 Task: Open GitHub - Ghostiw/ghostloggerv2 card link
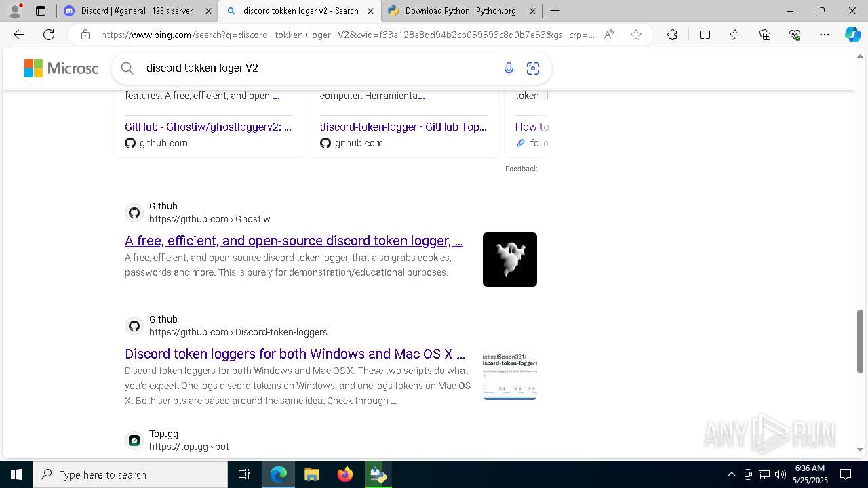pyautogui.click(x=208, y=127)
